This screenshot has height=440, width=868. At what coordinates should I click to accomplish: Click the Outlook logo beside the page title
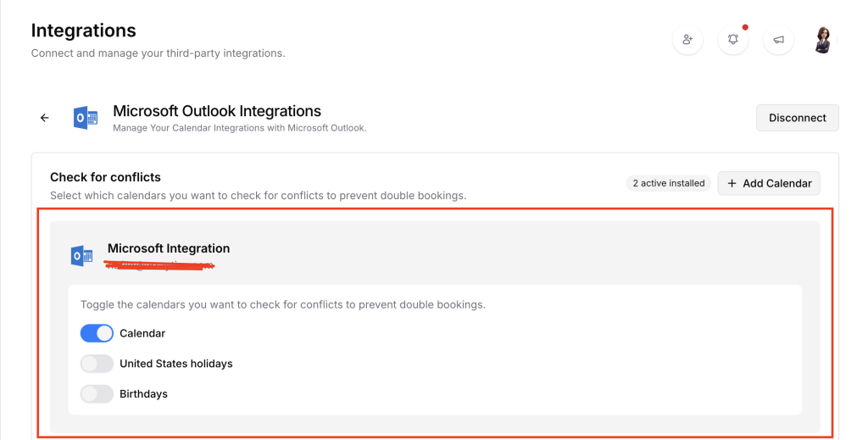tap(86, 118)
